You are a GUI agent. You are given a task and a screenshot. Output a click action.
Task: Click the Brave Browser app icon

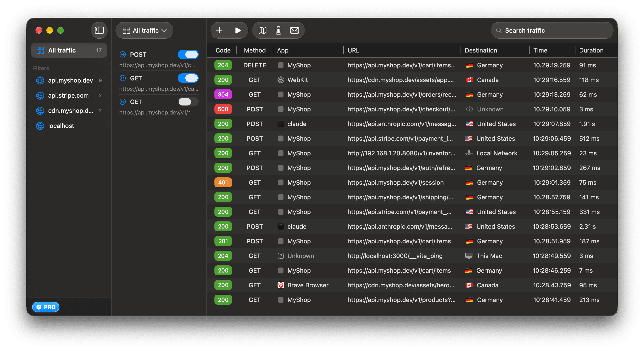pyautogui.click(x=280, y=285)
